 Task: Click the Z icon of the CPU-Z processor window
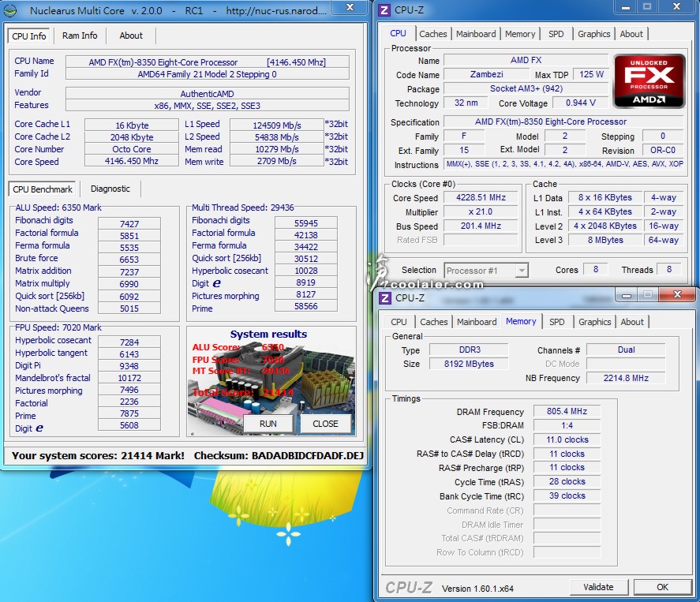384,10
